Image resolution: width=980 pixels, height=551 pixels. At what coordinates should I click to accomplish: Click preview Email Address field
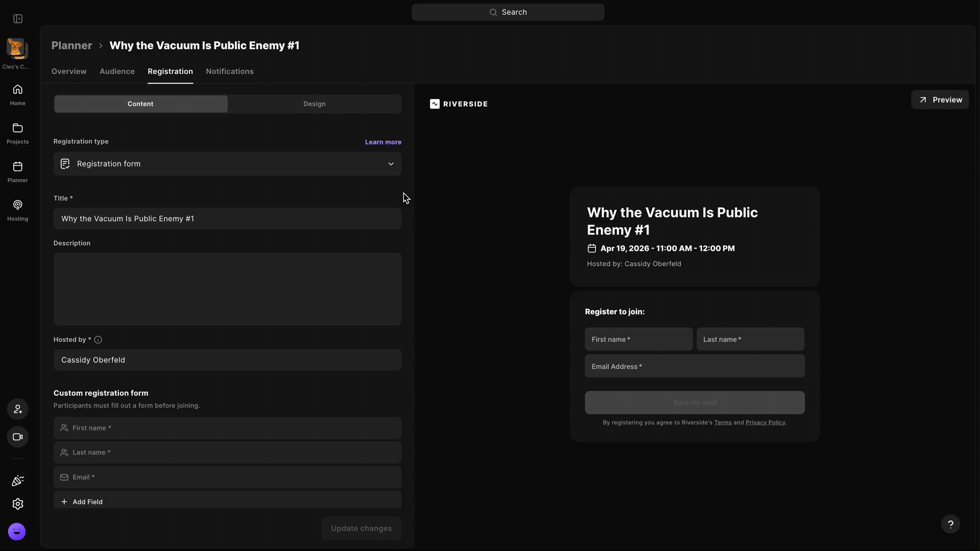click(695, 366)
